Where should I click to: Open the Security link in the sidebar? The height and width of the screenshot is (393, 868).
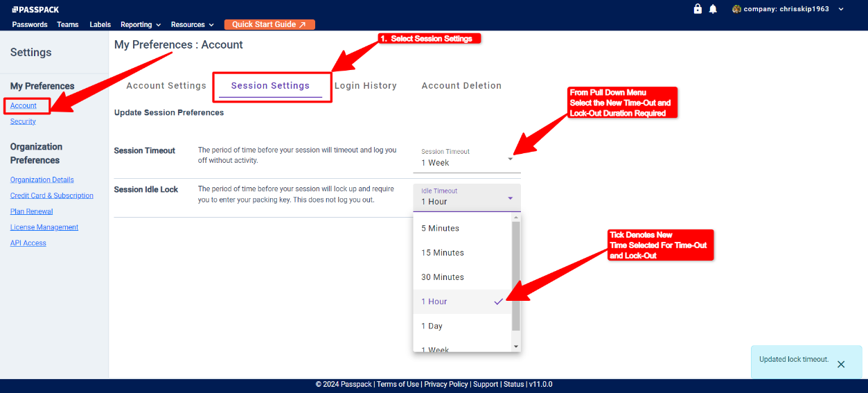(23, 121)
